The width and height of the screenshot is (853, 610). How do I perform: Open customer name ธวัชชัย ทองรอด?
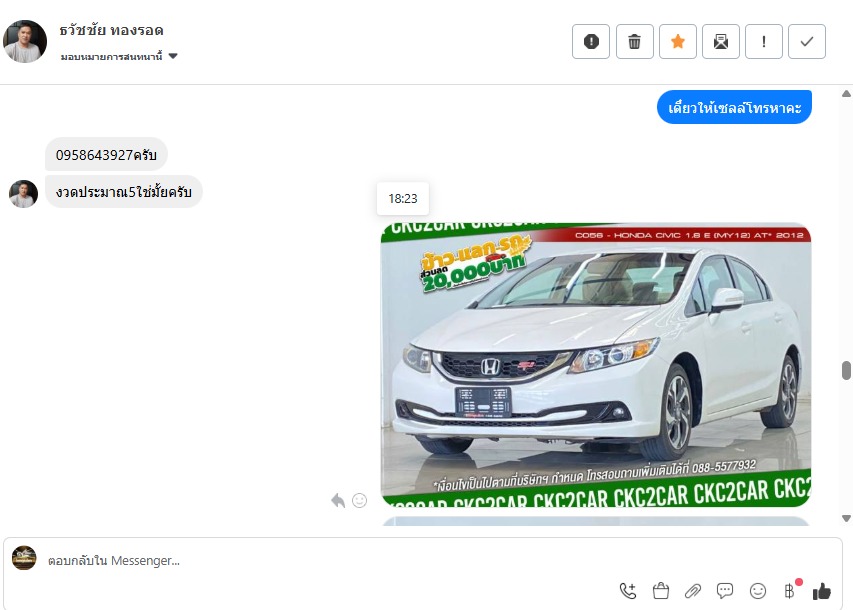112,30
